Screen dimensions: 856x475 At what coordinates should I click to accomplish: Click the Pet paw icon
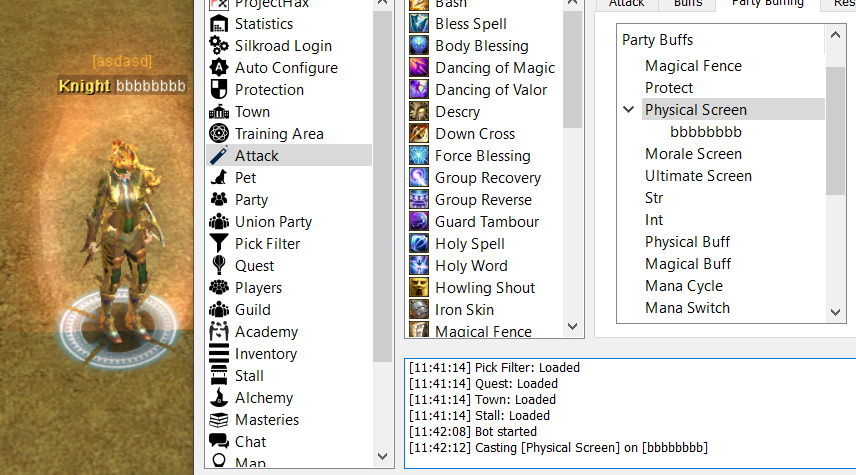[x=219, y=177]
